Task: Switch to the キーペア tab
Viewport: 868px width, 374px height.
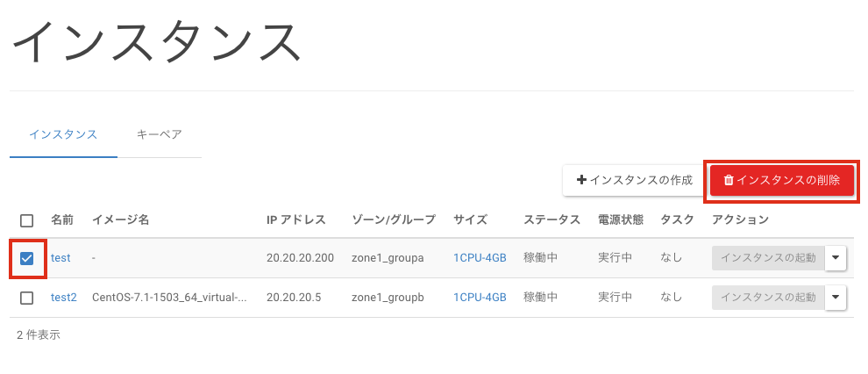Action: pos(159,134)
